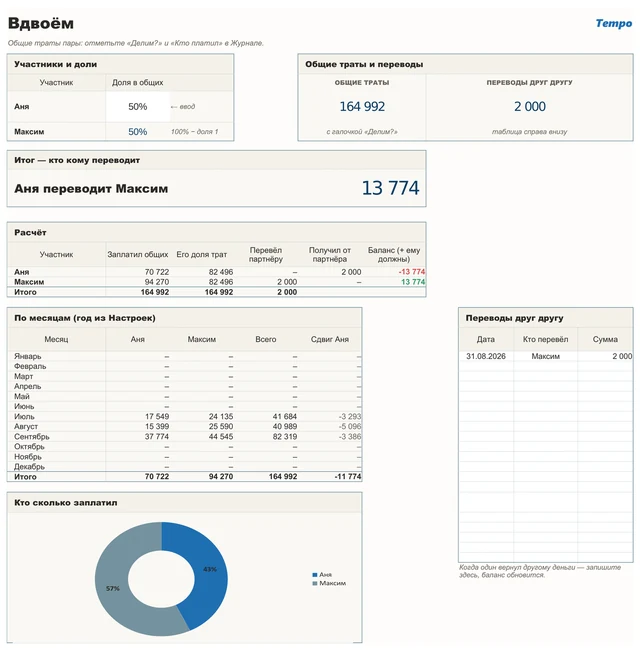
Task: Click the empty date cell below 31.08.2026
Action: (486, 366)
